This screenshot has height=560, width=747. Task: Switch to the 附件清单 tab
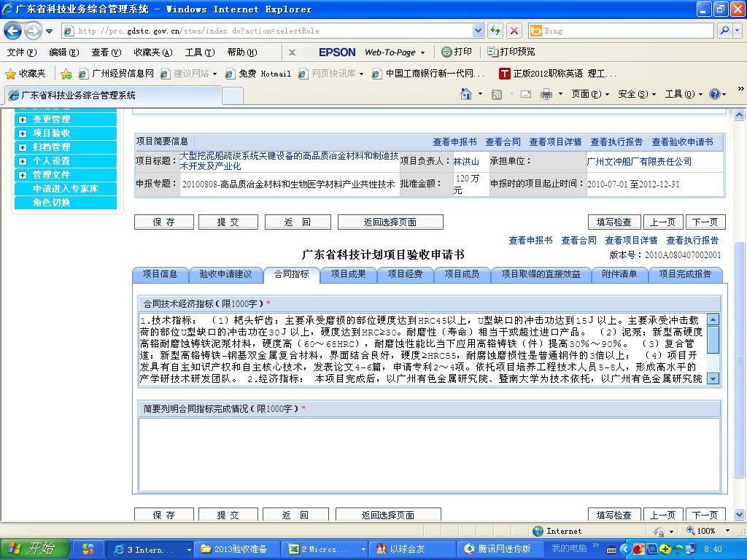(x=619, y=274)
